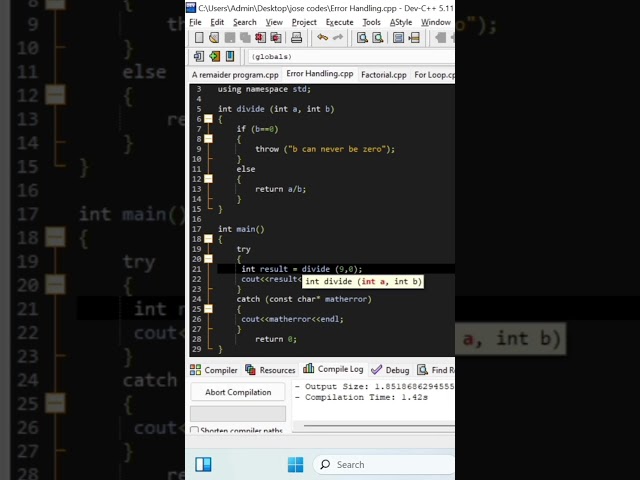Open the Compiler bottom tab

click(x=214, y=370)
